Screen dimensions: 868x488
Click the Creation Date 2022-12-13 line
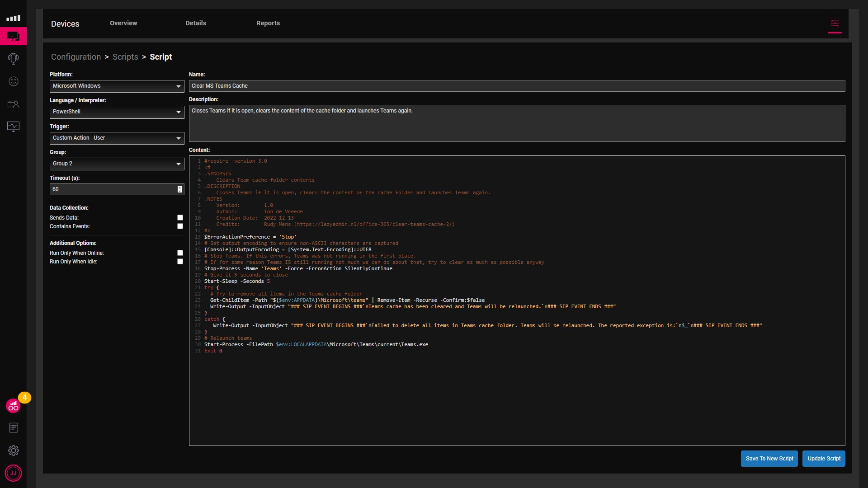click(255, 218)
